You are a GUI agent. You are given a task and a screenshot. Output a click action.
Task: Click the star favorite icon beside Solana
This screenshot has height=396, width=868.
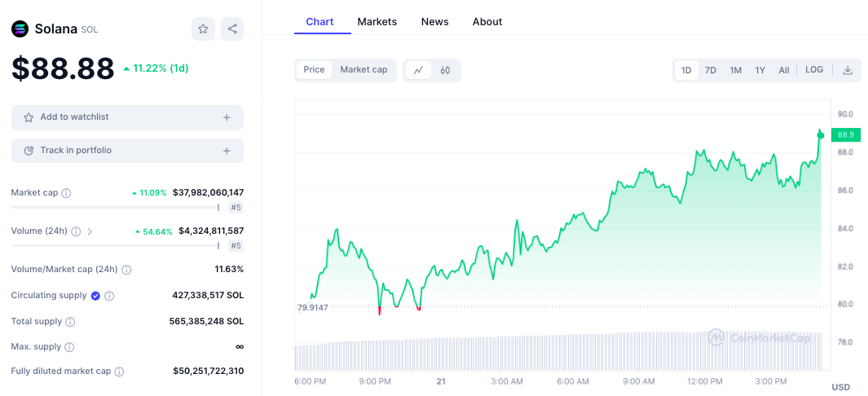click(203, 29)
